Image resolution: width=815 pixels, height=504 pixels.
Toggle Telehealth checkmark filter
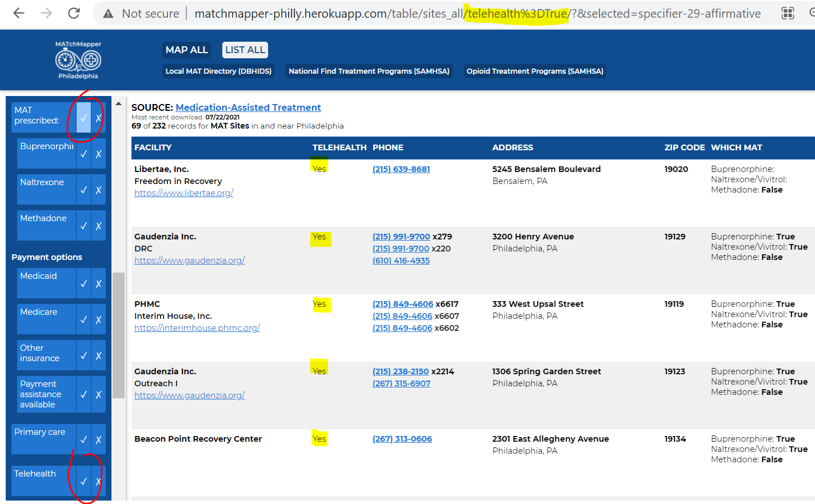[x=83, y=481]
